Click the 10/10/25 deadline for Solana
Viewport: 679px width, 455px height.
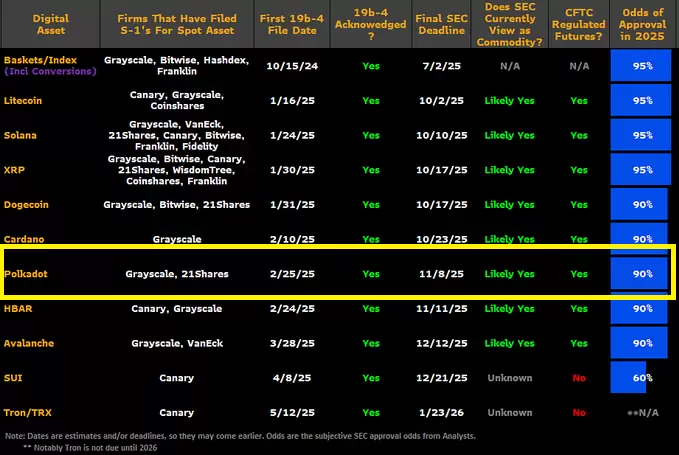[442, 135]
